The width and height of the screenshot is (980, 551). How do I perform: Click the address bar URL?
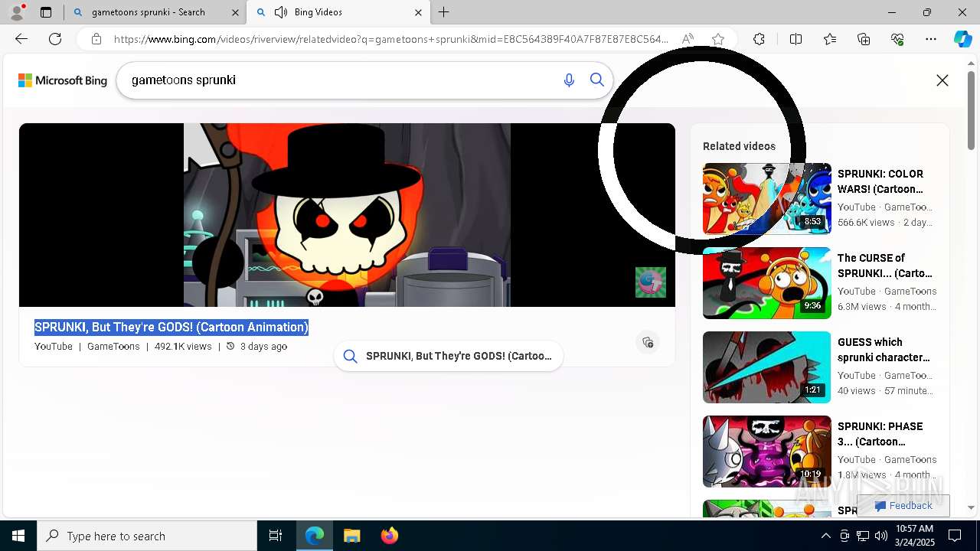point(390,39)
